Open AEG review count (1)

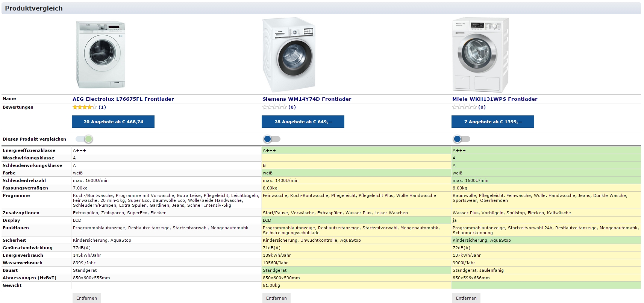(x=102, y=107)
